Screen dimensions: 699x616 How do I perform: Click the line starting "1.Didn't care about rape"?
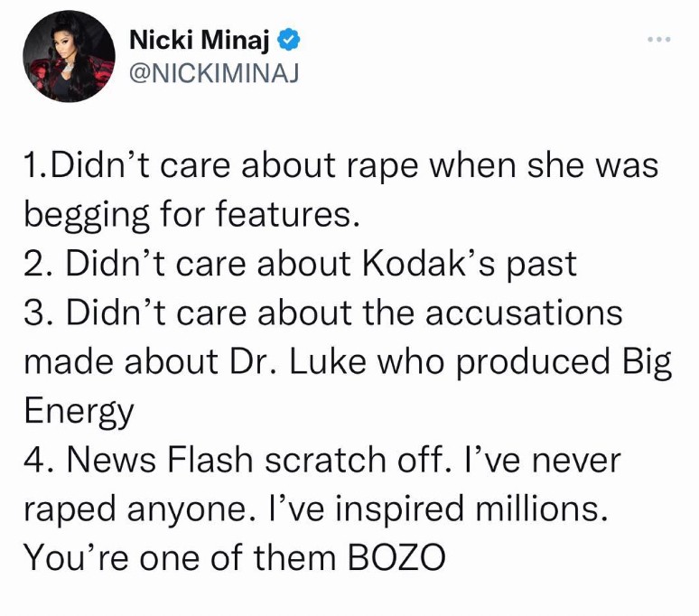pos(341,166)
